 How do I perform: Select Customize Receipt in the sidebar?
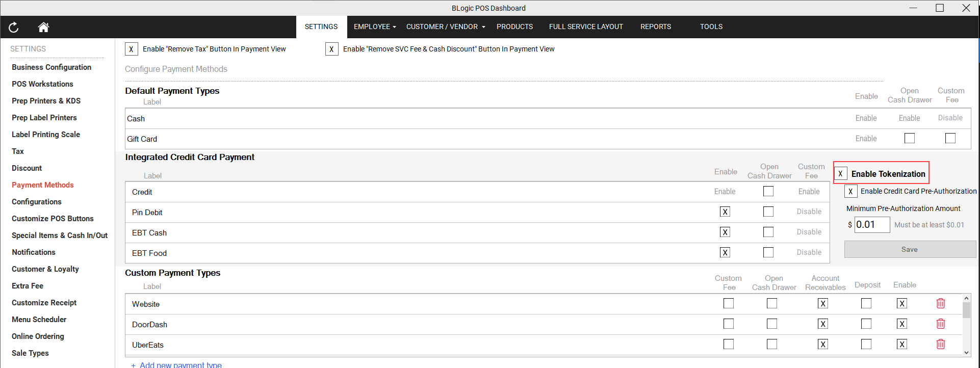pos(44,303)
